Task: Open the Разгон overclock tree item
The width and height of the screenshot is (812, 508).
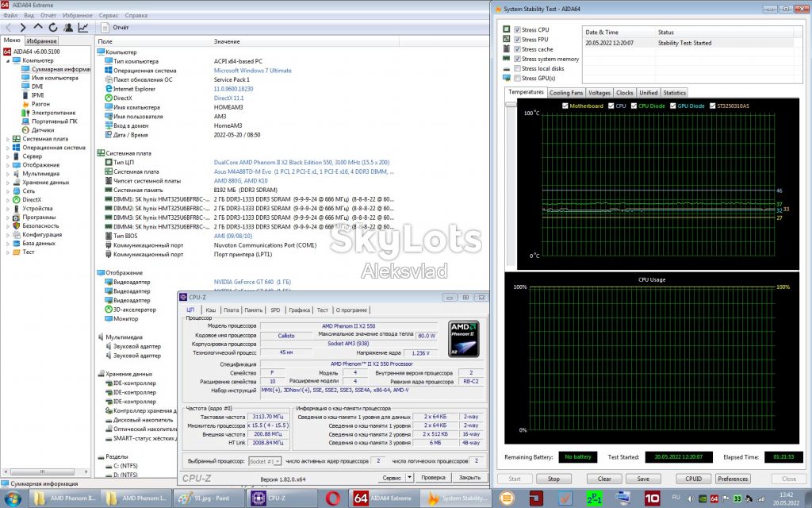Action: [36, 104]
